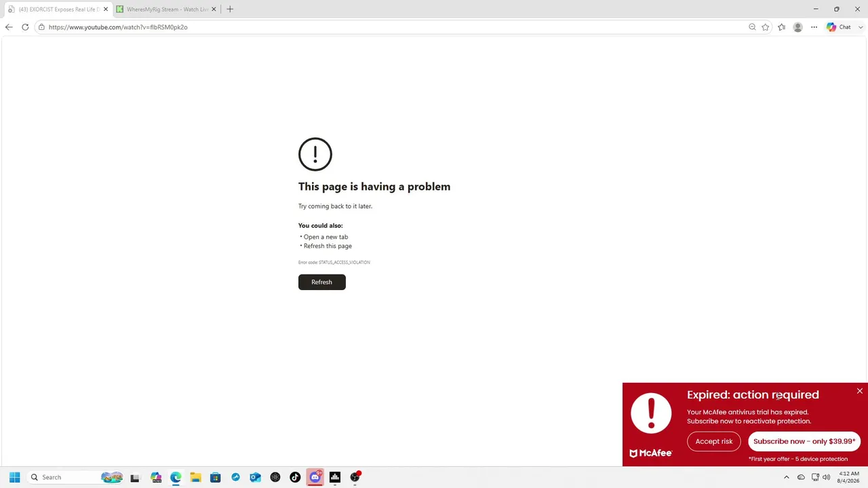Open OBS Studio icon with red dot
This screenshot has width=868, height=488.
coord(355,477)
